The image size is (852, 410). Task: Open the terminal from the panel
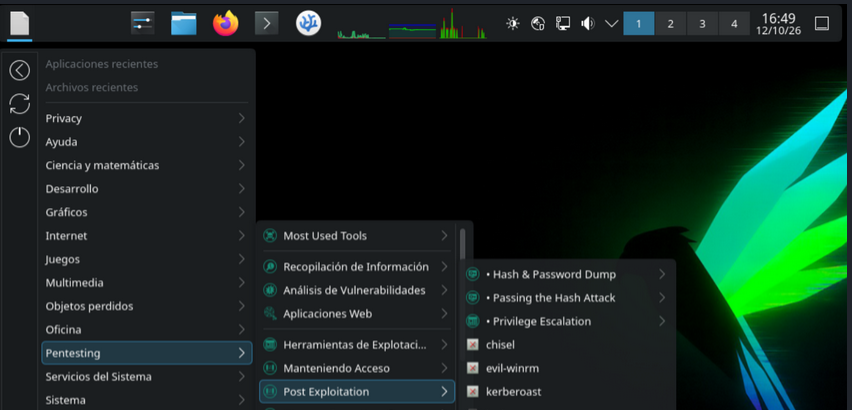(x=267, y=23)
